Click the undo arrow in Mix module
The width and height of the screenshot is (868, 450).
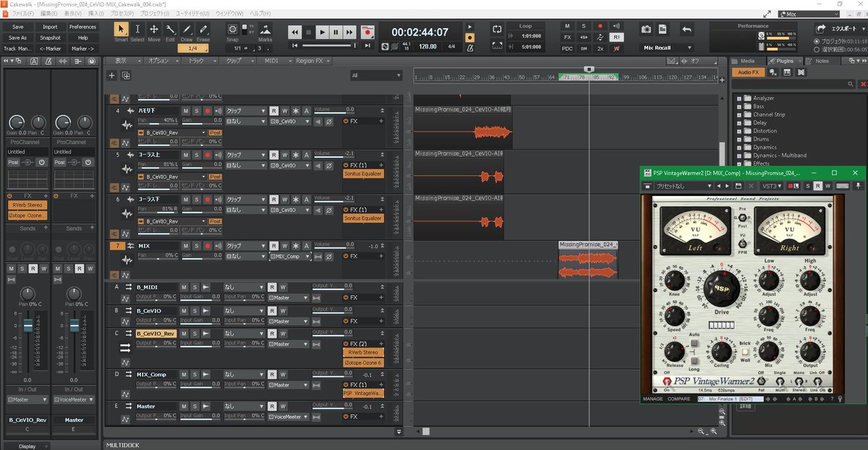coord(686,29)
